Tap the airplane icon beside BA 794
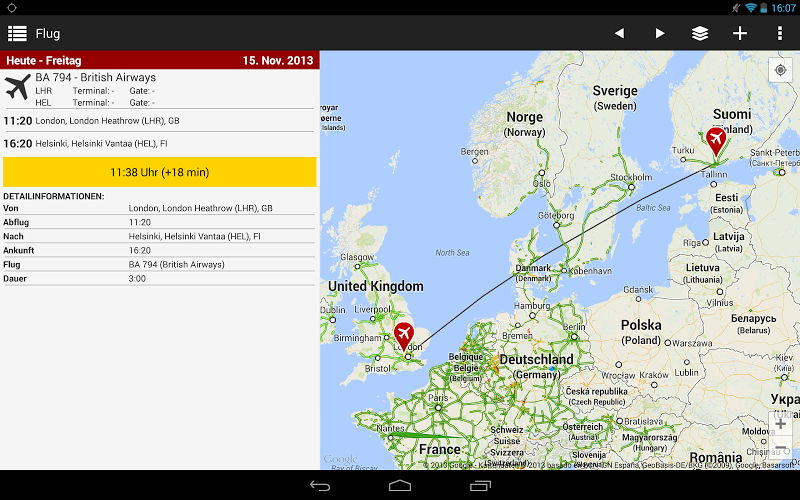 coord(18,87)
